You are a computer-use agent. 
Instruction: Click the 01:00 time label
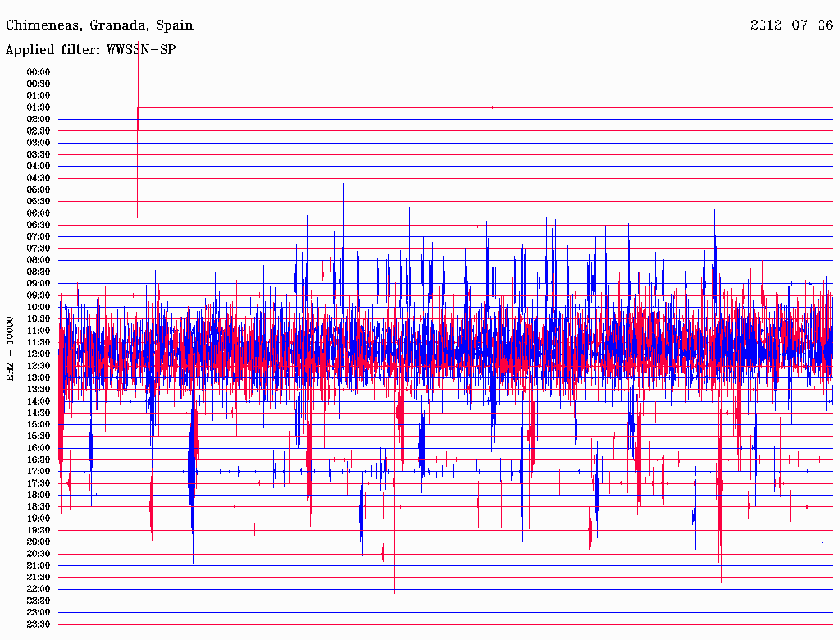[x=39, y=96]
